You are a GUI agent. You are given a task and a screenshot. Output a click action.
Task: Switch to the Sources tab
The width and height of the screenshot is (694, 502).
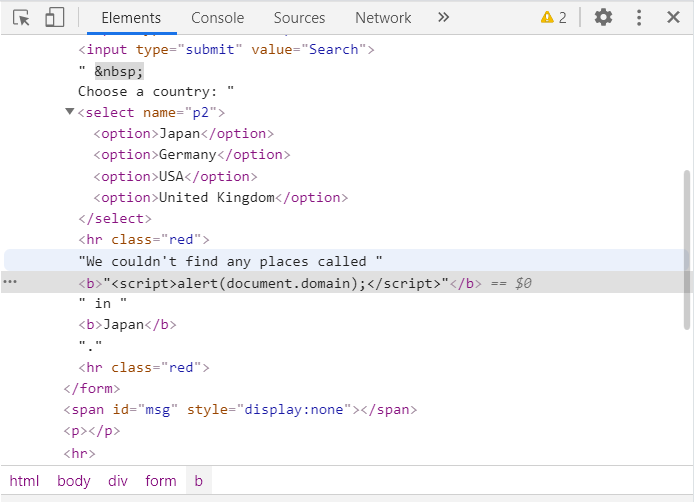point(299,18)
